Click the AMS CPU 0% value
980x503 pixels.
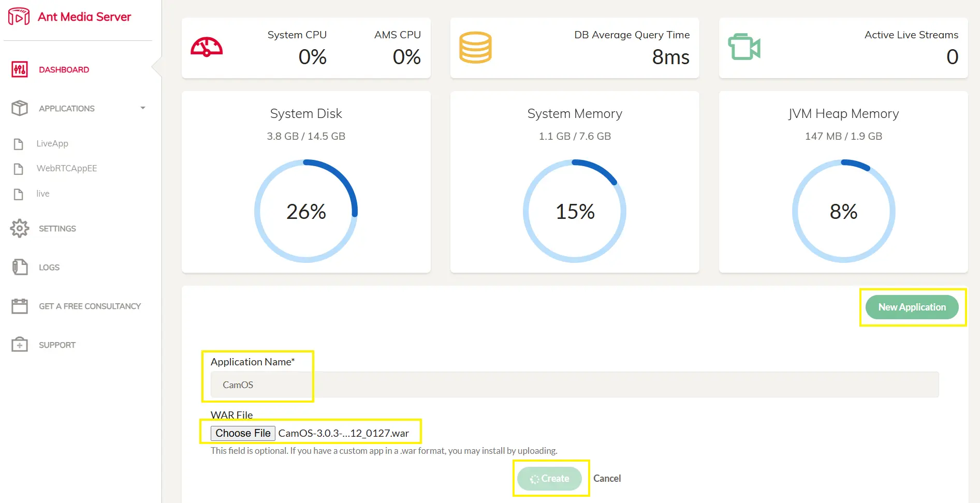pyautogui.click(x=406, y=57)
